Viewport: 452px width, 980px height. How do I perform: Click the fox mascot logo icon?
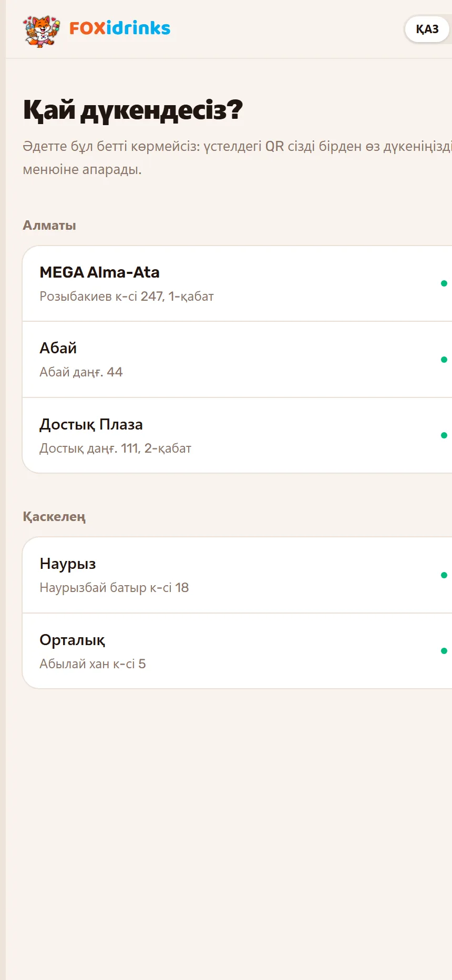(41, 30)
